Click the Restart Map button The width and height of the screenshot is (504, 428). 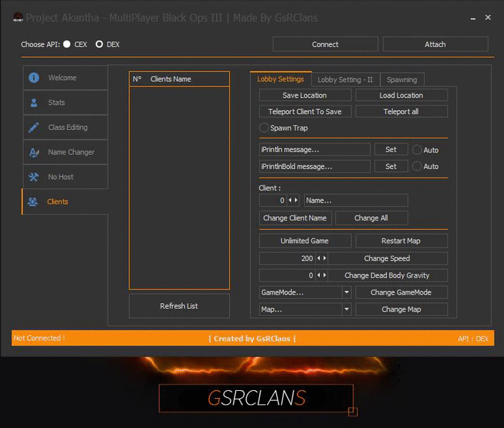pos(401,241)
